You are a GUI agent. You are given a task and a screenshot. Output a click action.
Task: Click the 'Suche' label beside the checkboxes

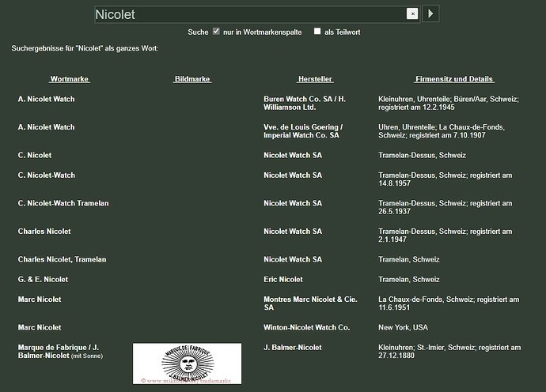pos(198,32)
